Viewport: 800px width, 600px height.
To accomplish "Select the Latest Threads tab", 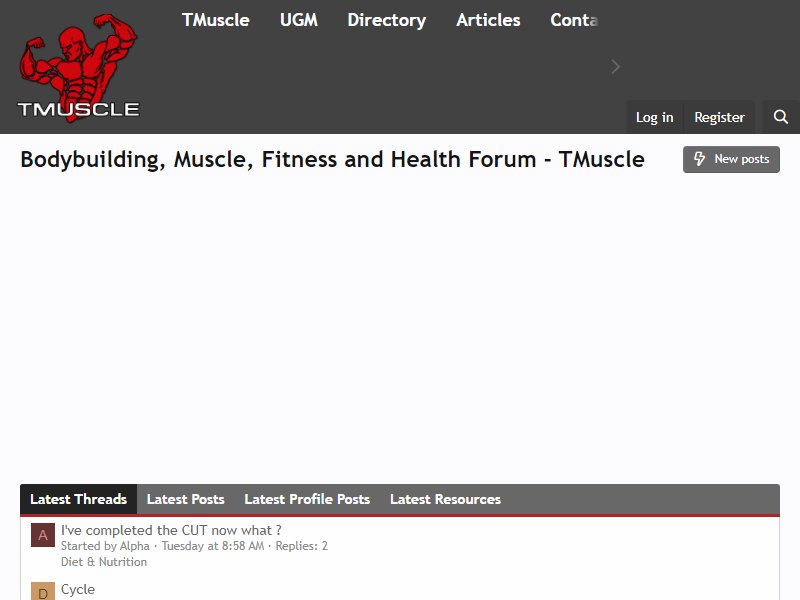I will coord(79,499).
